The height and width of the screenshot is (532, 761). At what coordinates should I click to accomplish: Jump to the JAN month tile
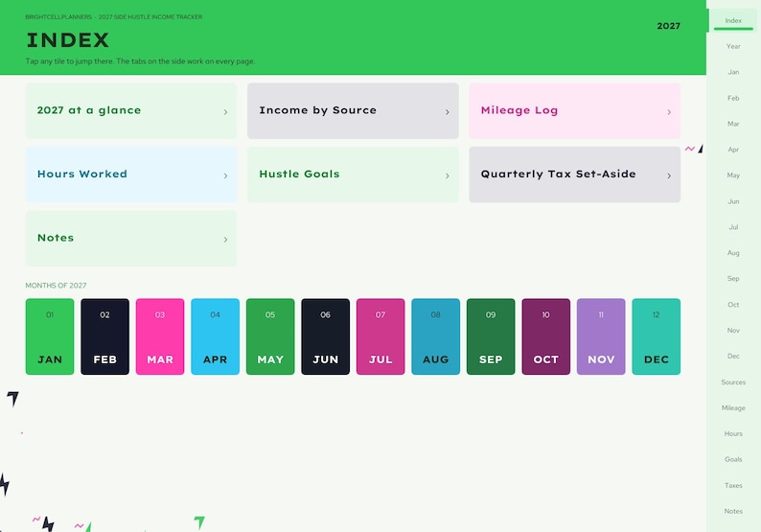[x=50, y=336]
